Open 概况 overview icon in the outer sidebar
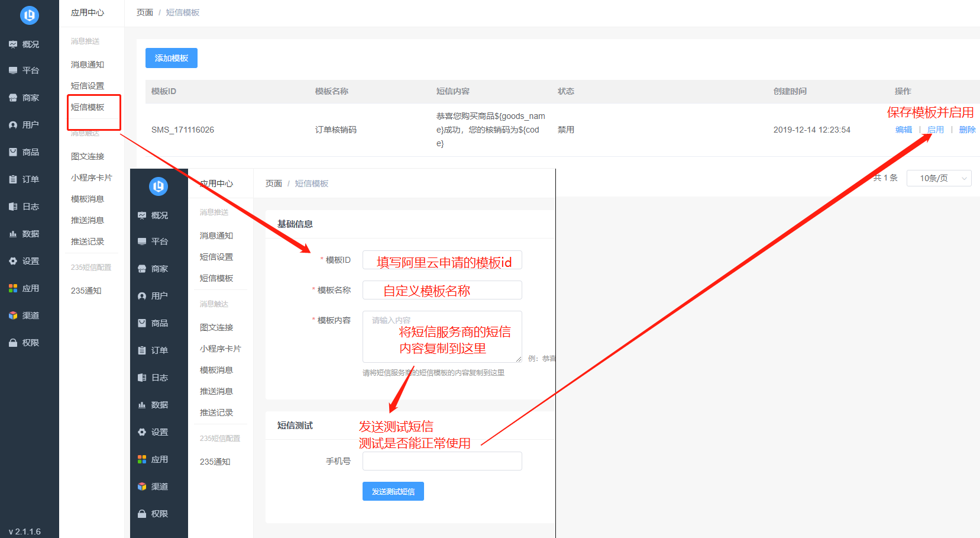This screenshot has height=538, width=980. point(13,44)
